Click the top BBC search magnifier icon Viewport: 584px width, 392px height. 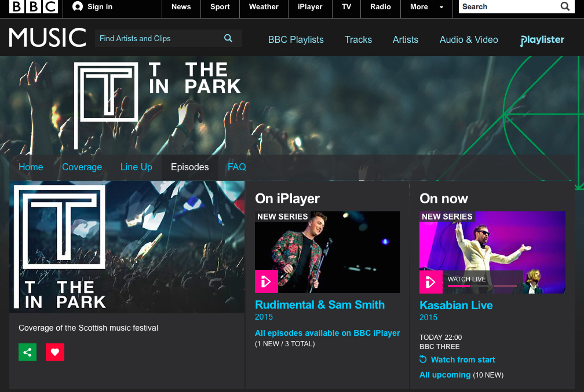(x=565, y=6)
